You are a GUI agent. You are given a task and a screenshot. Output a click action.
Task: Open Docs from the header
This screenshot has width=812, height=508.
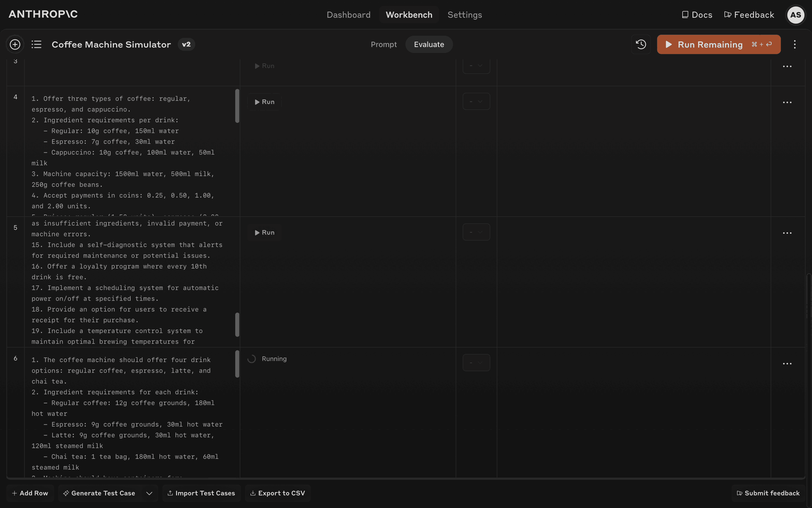point(697,15)
